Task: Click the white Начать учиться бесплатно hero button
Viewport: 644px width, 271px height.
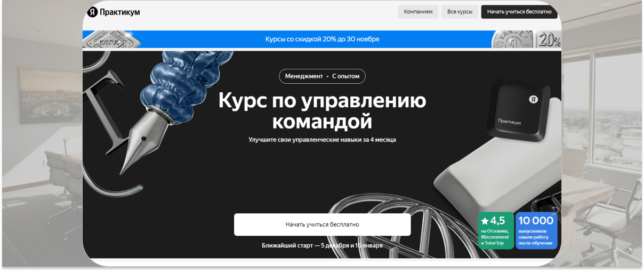Action: [x=322, y=225]
